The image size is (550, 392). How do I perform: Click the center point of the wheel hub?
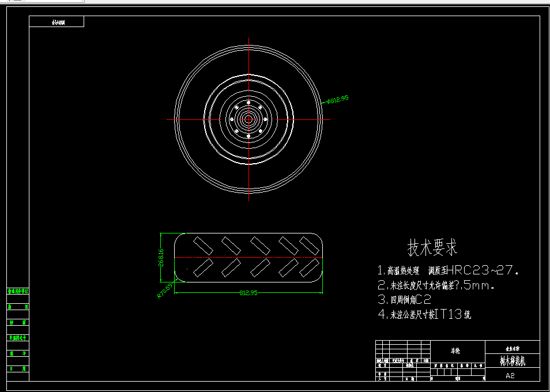tap(248, 119)
